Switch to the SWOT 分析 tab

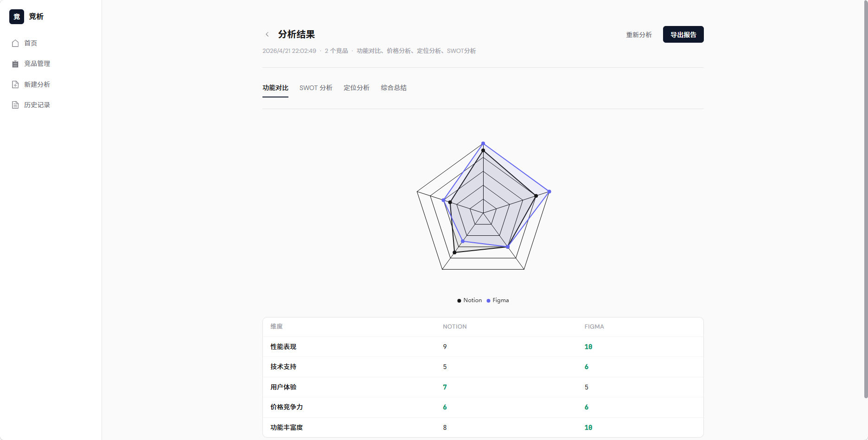[x=316, y=88]
